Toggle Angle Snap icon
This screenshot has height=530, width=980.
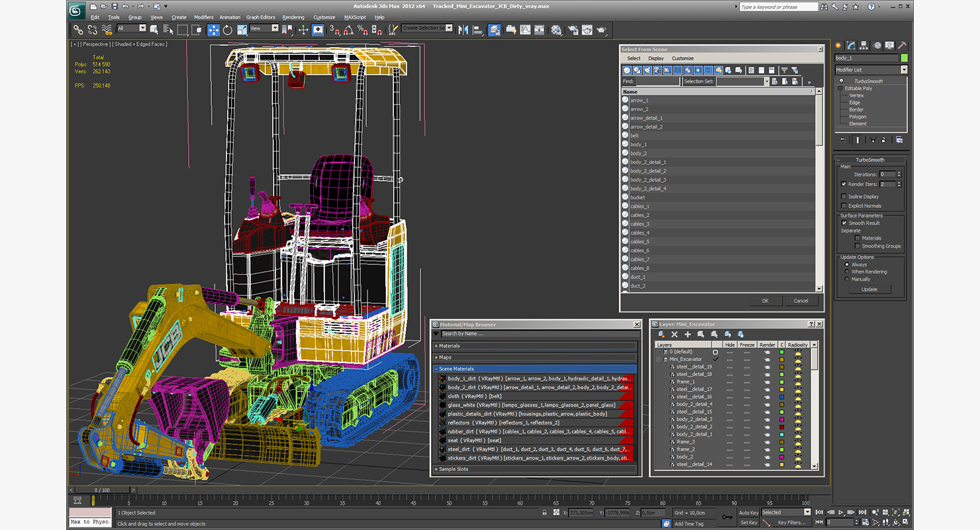coord(349,29)
